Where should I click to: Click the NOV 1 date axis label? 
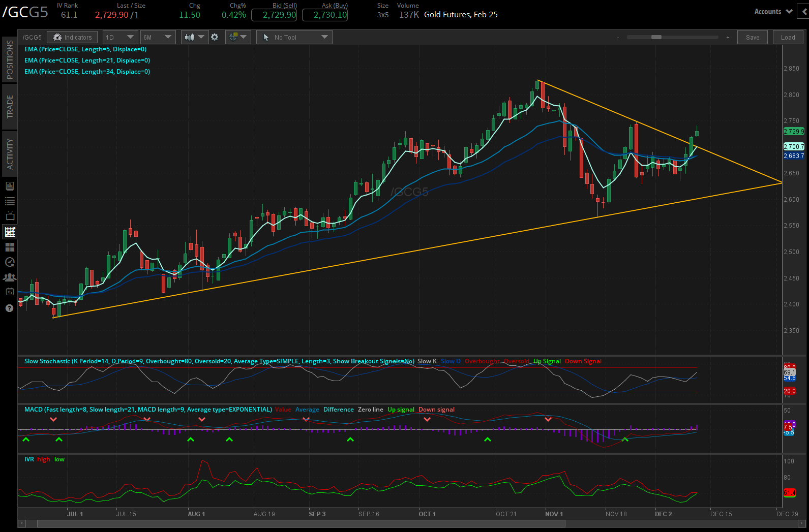(x=554, y=514)
